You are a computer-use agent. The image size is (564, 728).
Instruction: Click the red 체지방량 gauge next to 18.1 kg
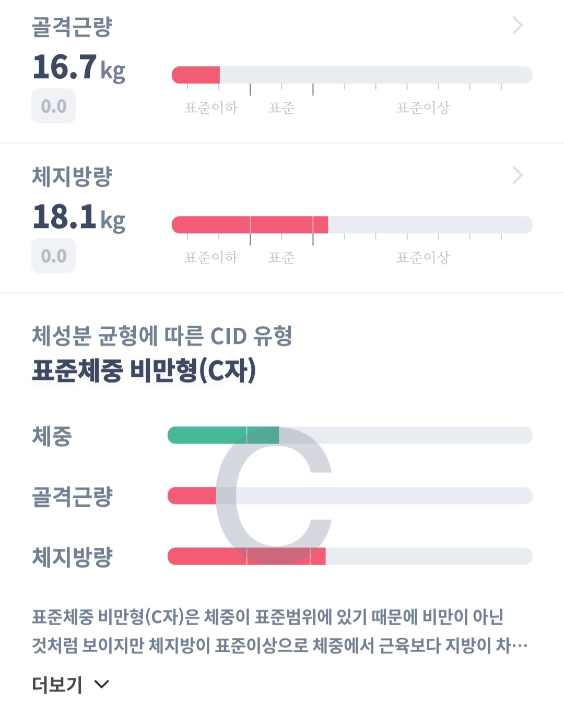coord(250,225)
